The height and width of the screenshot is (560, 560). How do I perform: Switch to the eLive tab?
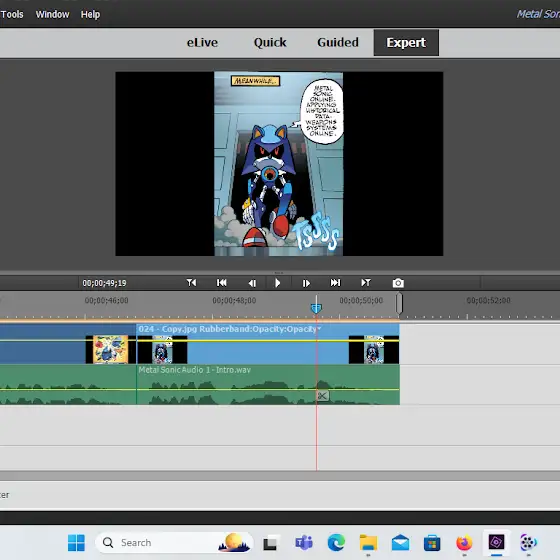pyautogui.click(x=202, y=42)
